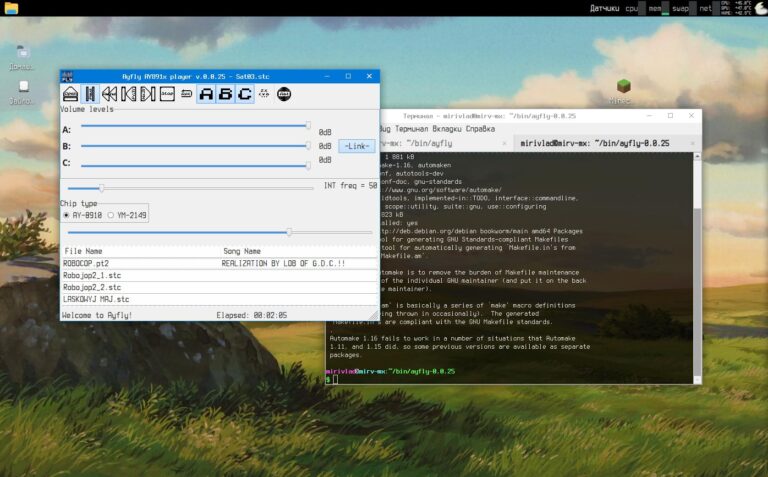
Task: Click song name REALIZATION BY LOB OF G.D.C.!!
Action: [x=283, y=263]
